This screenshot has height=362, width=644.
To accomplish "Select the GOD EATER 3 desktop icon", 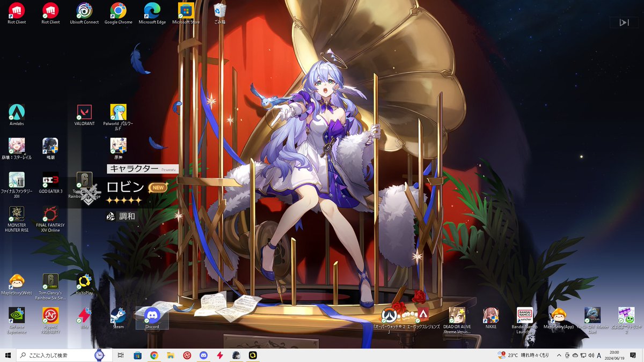I will tap(50, 182).
